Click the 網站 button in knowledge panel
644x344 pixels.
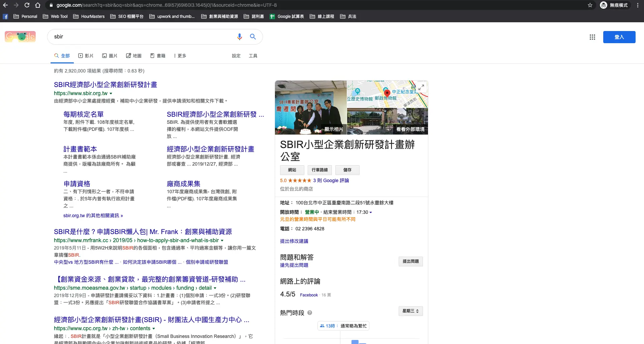pyautogui.click(x=292, y=170)
